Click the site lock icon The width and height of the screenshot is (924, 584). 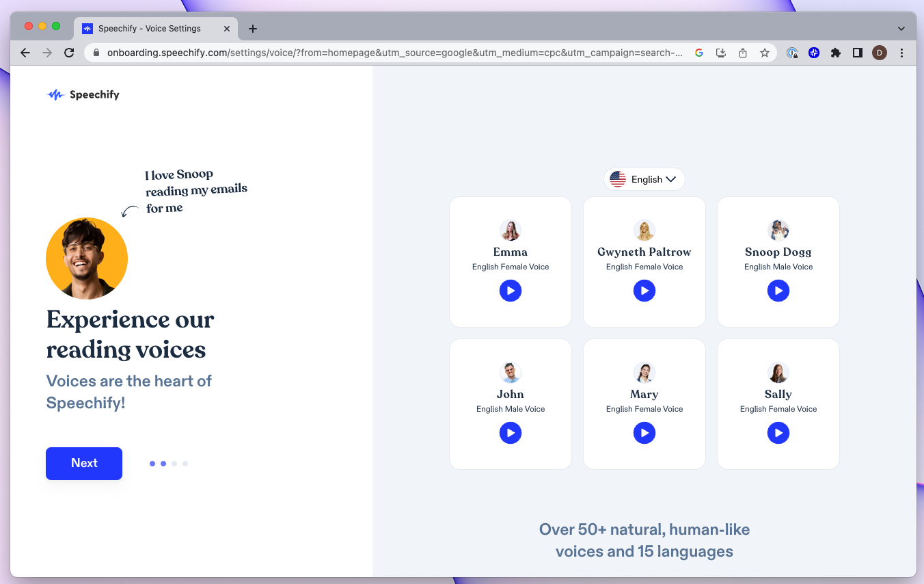coord(96,53)
